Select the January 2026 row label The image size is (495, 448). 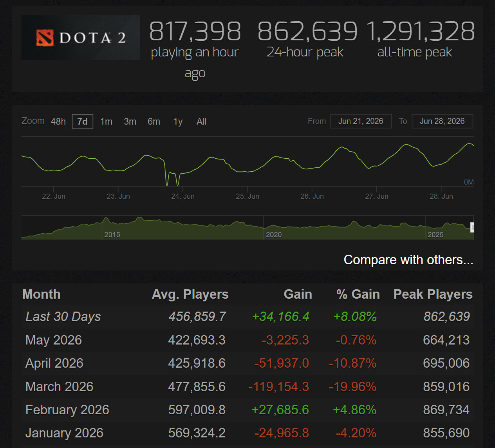[65, 433]
